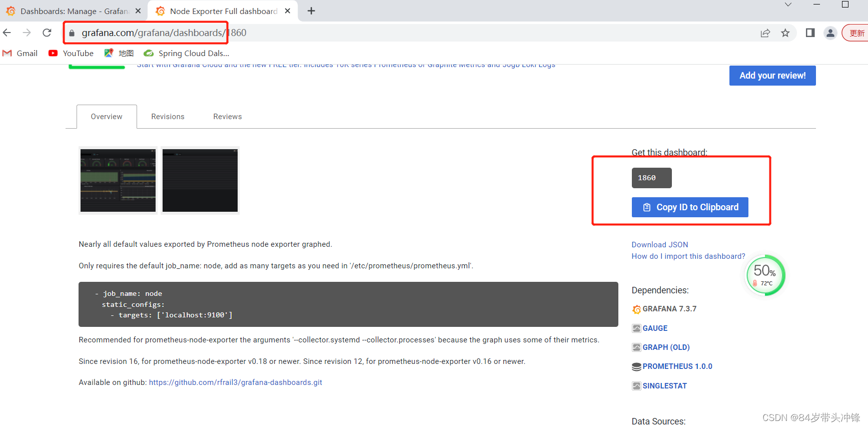Image resolution: width=868 pixels, height=427 pixels.
Task: Open How do I import this dashboard
Action: click(688, 256)
